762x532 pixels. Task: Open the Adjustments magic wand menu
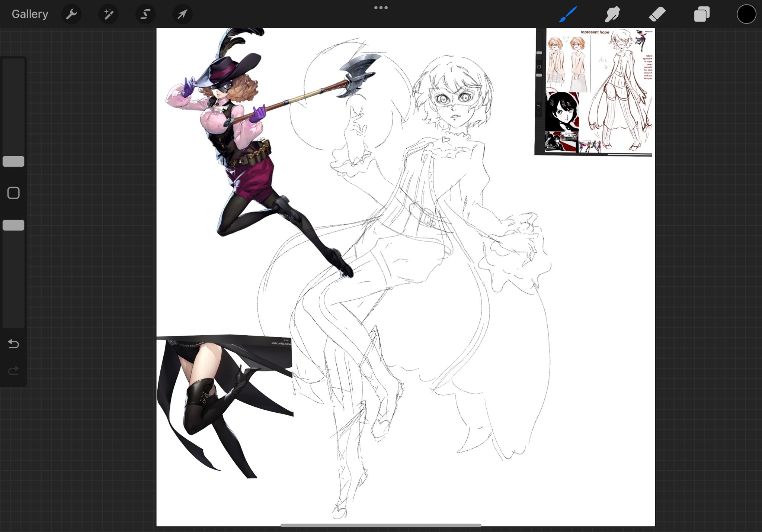[x=108, y=14]
